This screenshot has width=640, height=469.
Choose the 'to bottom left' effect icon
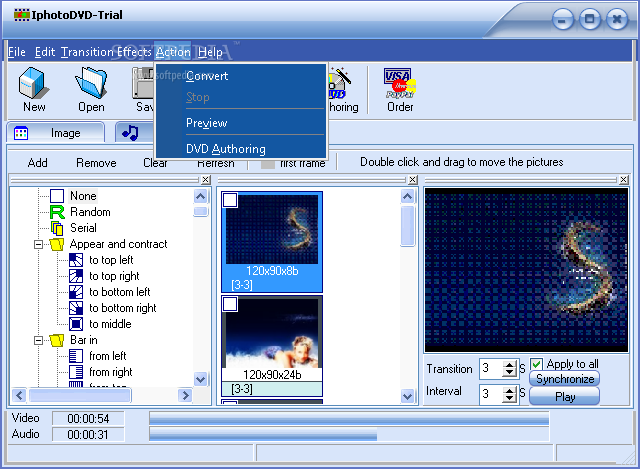click(x=76, y=292)
